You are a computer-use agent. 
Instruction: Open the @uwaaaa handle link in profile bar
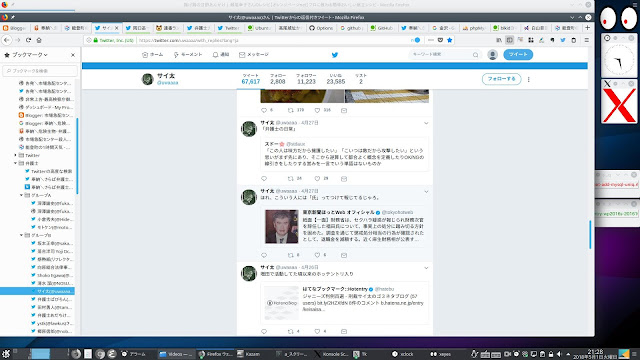167,83
